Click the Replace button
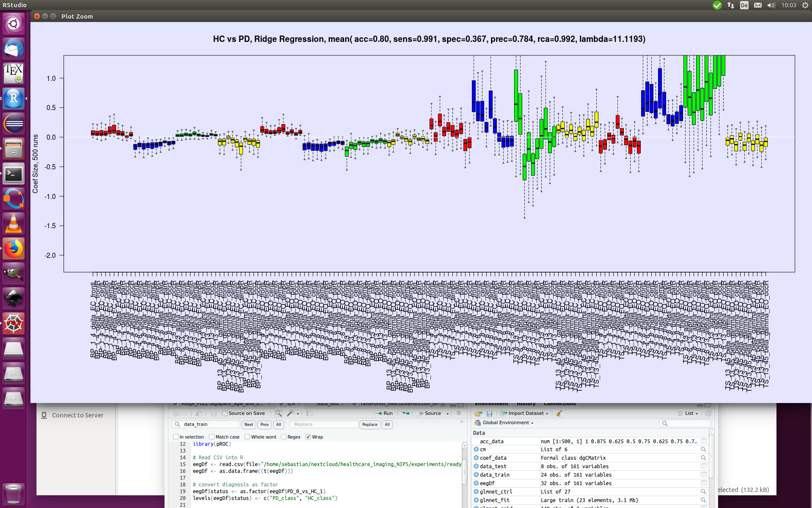The height and width of the screenshot is (508, 812). pyautogui.click(x=370, y=425)
